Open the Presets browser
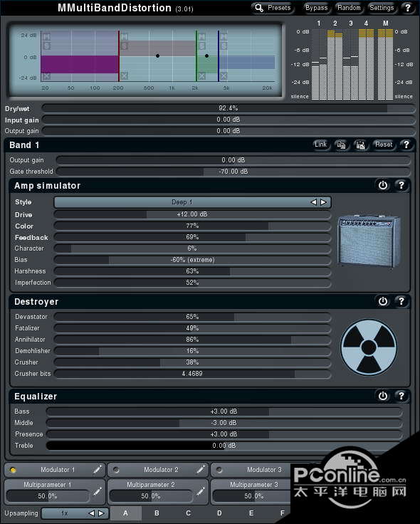The height and width of the screenshot is (524, 420). click(x=273, y=8)
